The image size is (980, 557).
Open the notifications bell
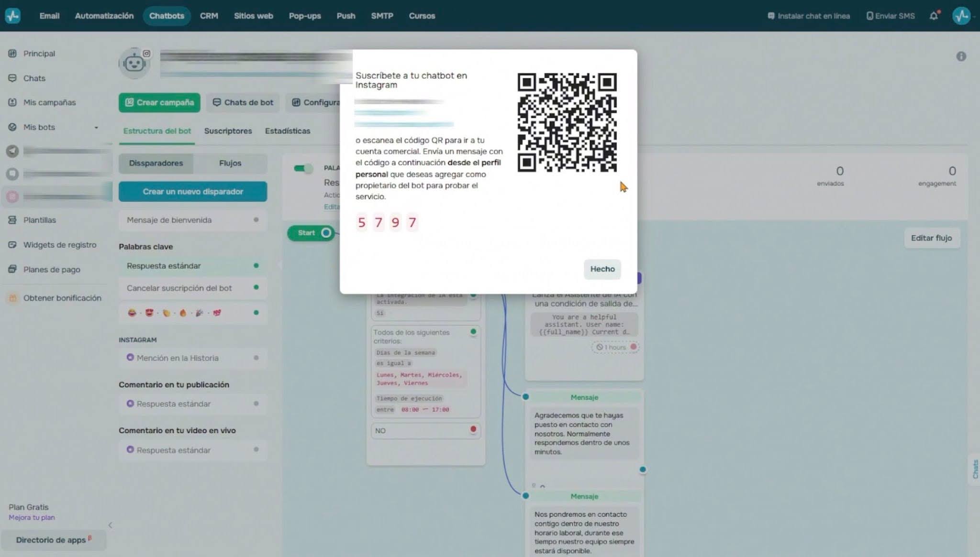(x=934, y=16)
